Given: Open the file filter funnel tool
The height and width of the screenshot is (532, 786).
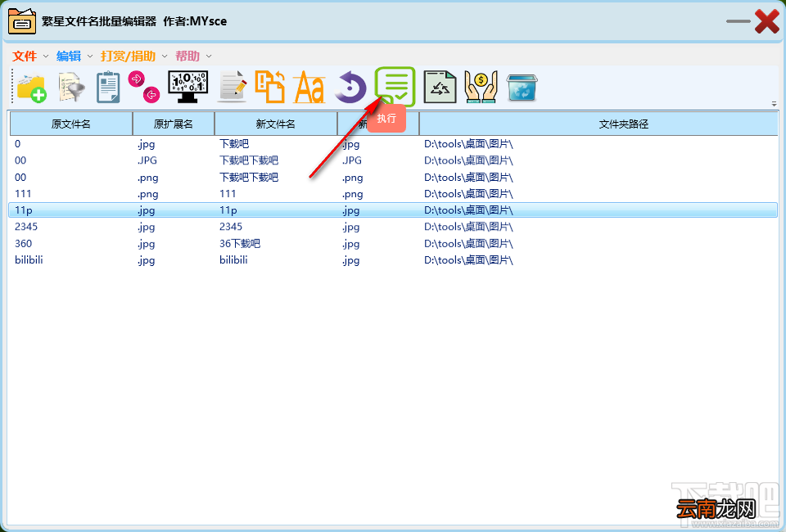Looking at the screenshot, I should coord(71,88).
